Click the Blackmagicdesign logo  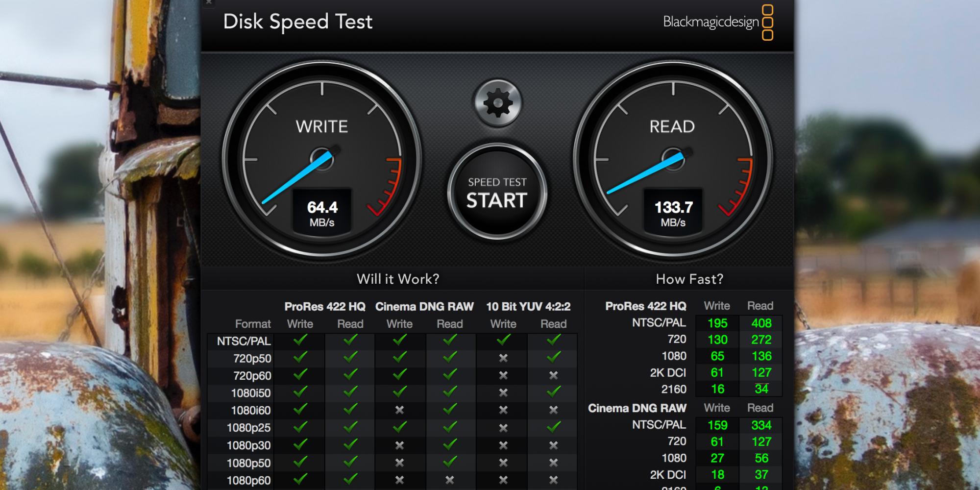point(718,22)
